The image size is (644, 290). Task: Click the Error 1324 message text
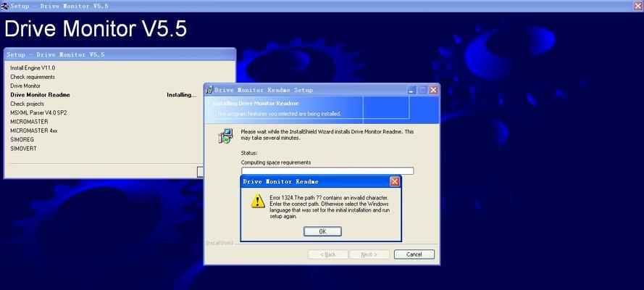(330, 207)
